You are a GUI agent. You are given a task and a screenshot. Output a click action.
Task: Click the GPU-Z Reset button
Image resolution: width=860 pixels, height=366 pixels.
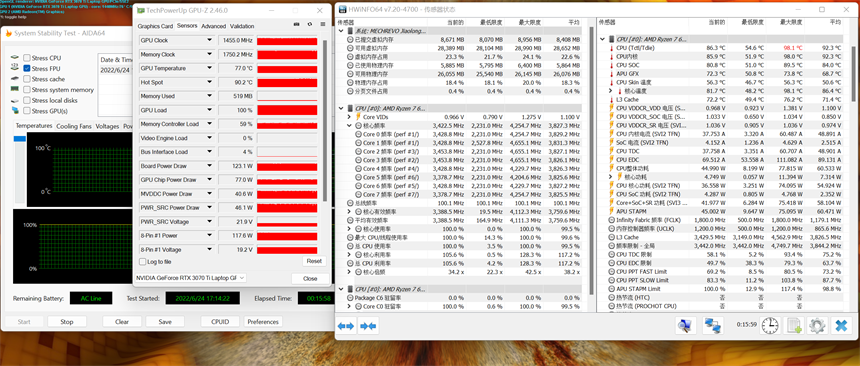(314, 261)
